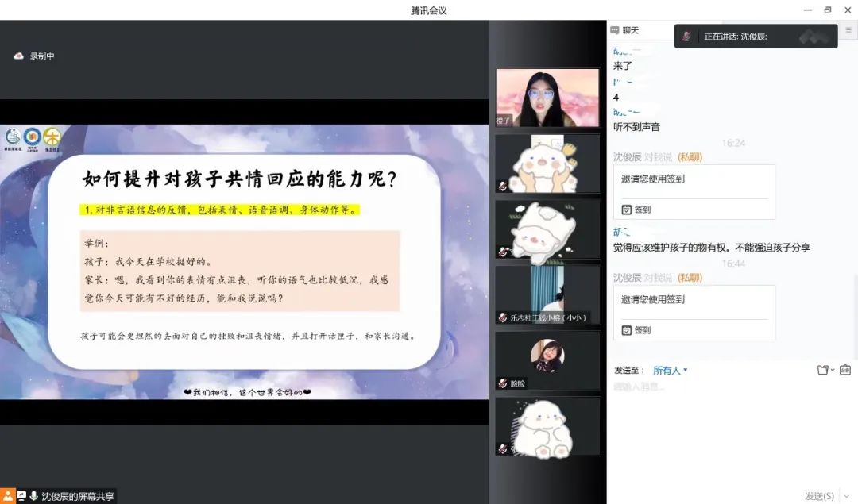Click muted mic icon on raised-paws bear tile
The image size is (858, 504).
pos(503,187)
